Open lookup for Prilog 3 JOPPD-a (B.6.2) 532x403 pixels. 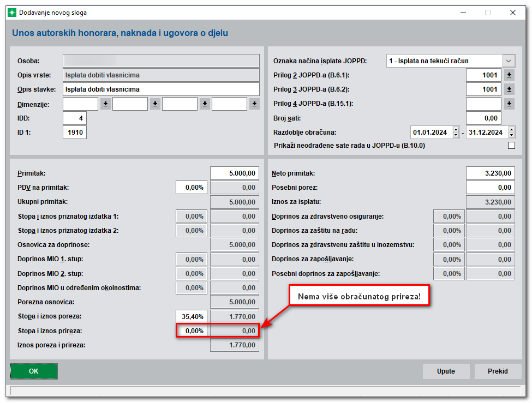pos(509,89)
